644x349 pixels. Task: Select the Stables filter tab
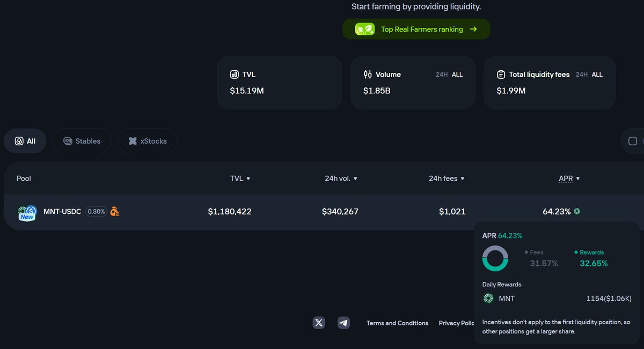pos(82,141)
